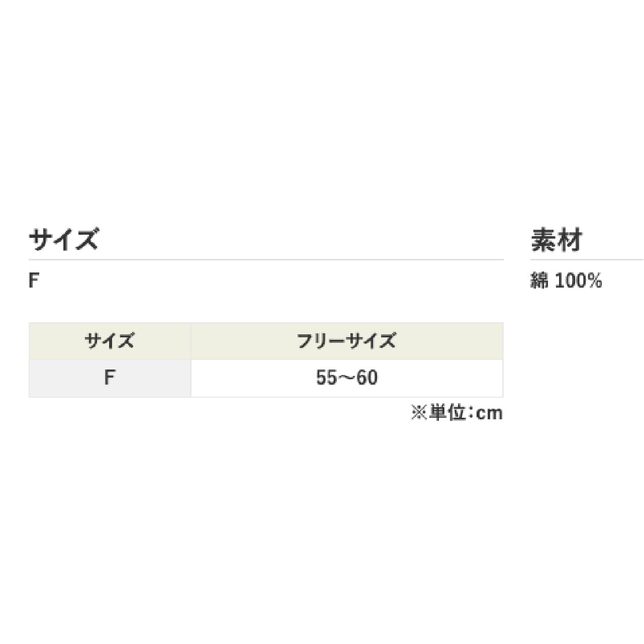Screen dimensions: 644x644
Task: Click the 55〜60 measurement cell
Action: pos(346,378)
